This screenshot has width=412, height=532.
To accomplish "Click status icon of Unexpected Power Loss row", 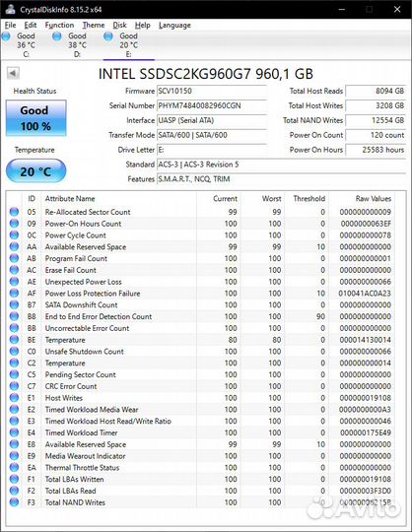I will tap(14, 282).
